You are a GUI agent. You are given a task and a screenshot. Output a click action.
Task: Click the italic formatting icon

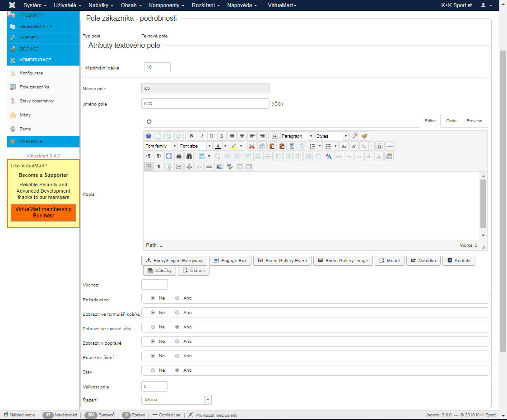point(201,136)
